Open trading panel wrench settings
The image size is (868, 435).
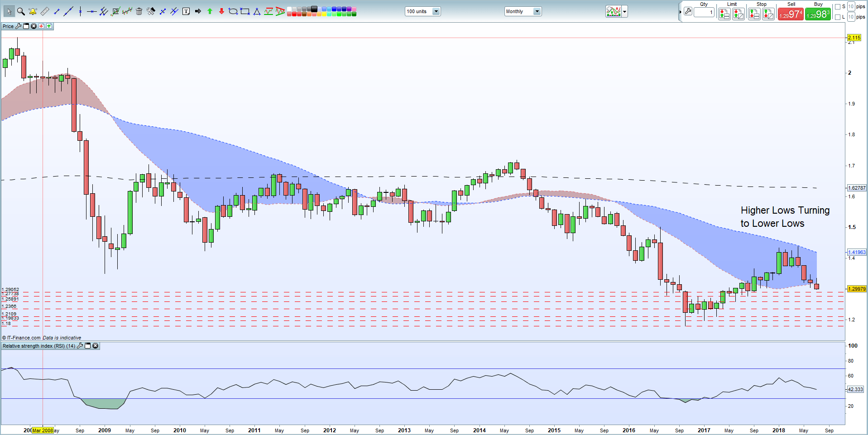point(688,12)
